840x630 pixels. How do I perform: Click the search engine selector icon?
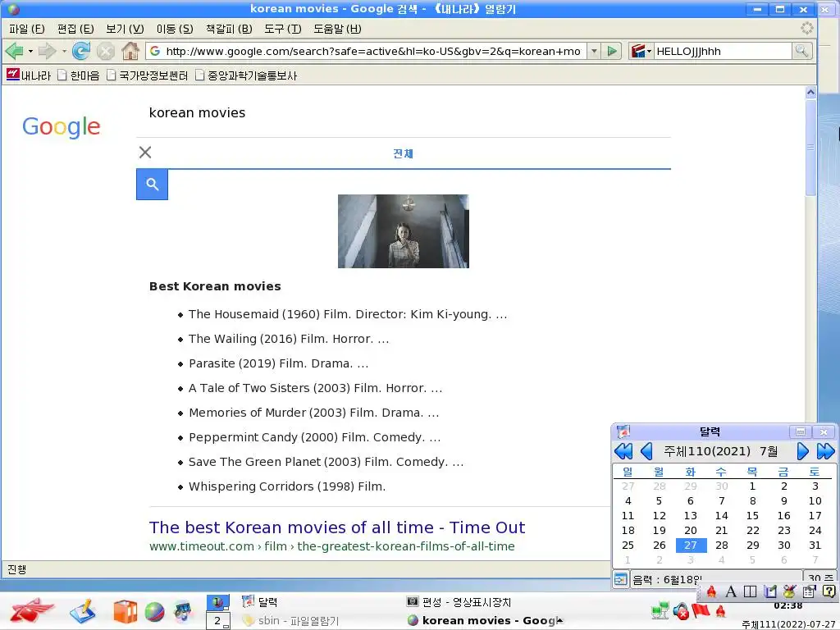641,52
